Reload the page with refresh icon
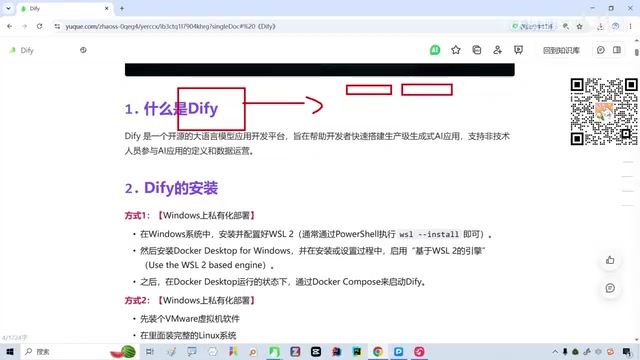 [x=39, y=26]
